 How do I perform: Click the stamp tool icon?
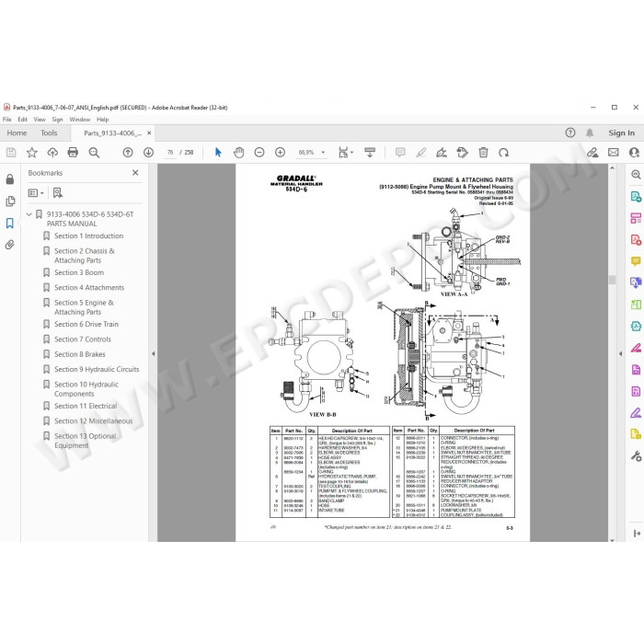tap(463, 153)
